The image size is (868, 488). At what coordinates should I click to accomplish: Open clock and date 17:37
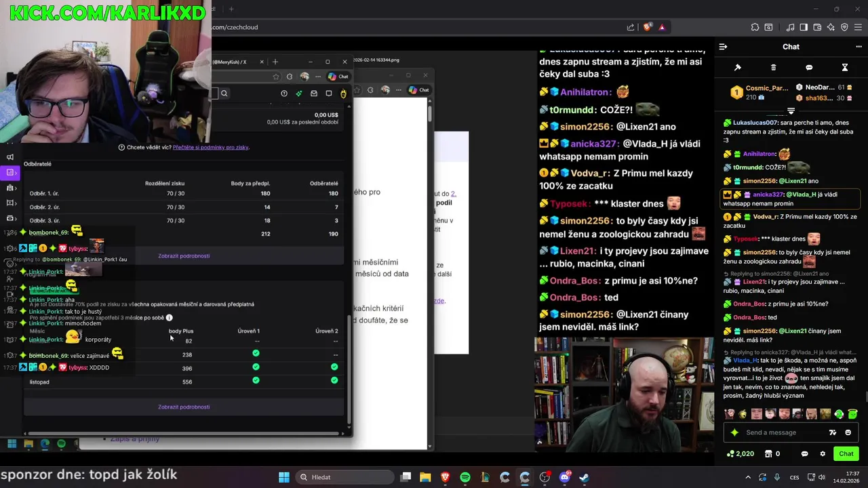coord(846,477)
